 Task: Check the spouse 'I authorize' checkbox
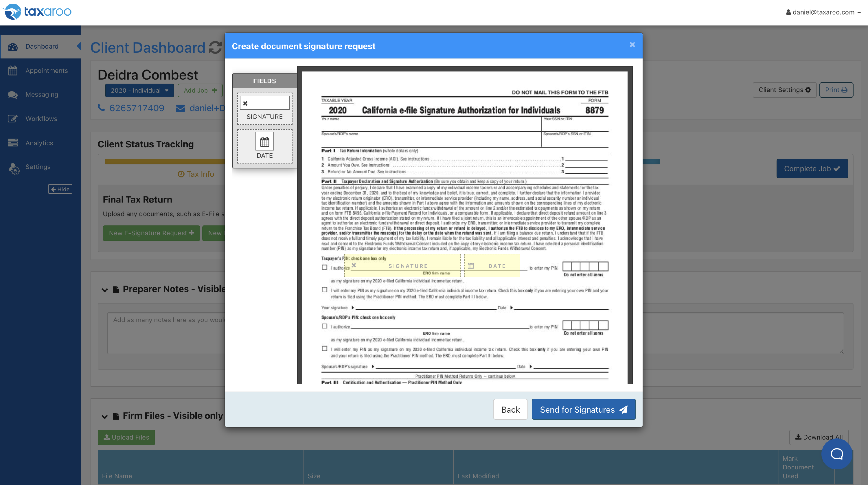click(325, 326)
